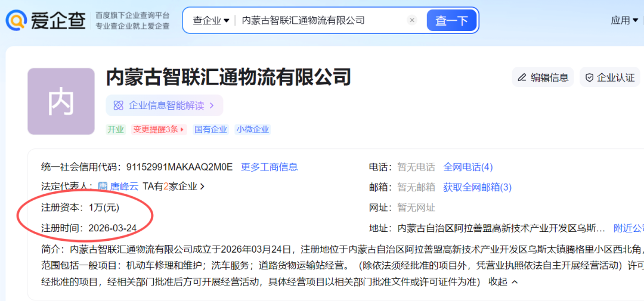Click the 企业认证 button
644x301 pixels.
click(610, 77)
